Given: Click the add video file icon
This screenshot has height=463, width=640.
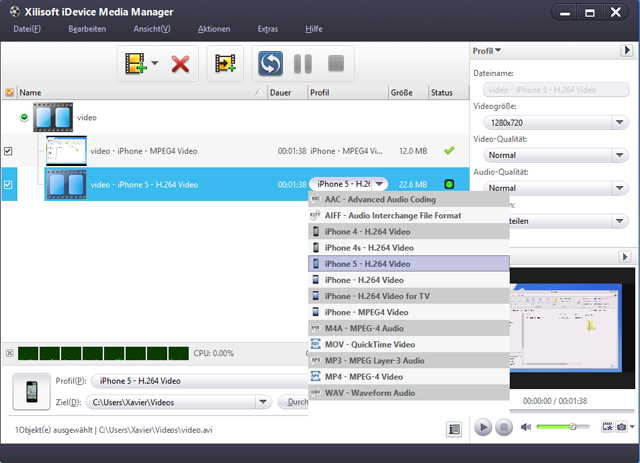Looking at the screenshot, I should coord(134,64).
